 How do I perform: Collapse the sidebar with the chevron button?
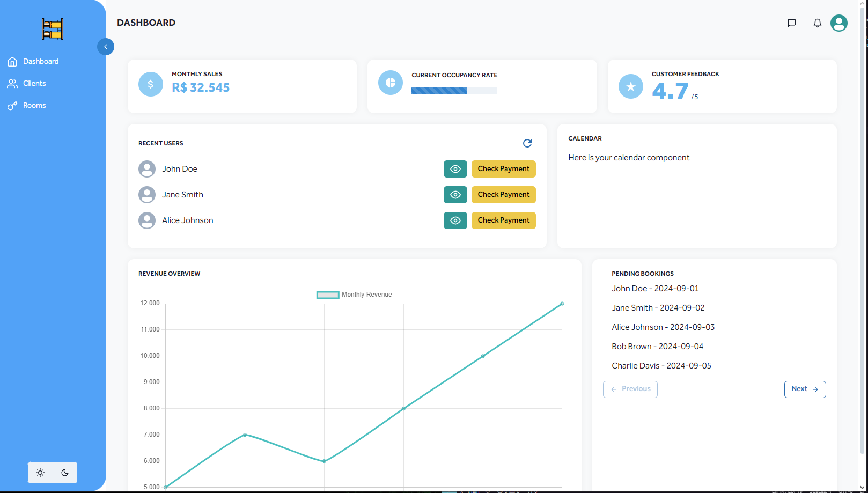pyautogui.click(x=106, y=47)
